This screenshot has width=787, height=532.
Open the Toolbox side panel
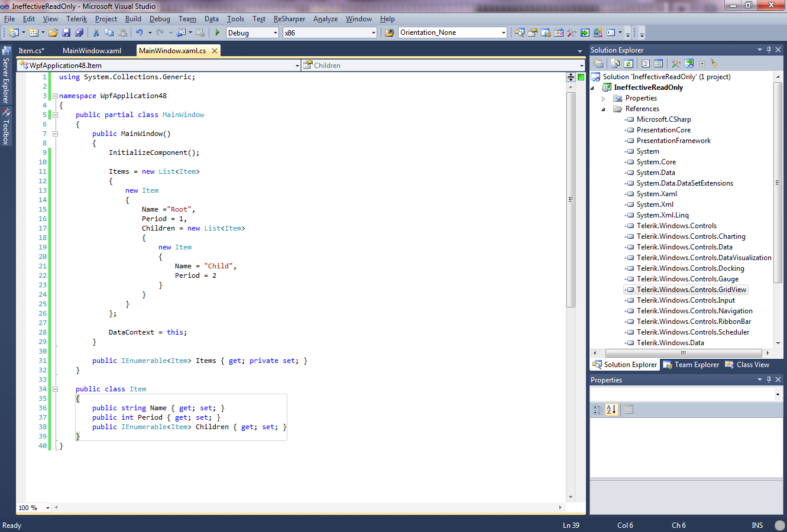point(6,127)
